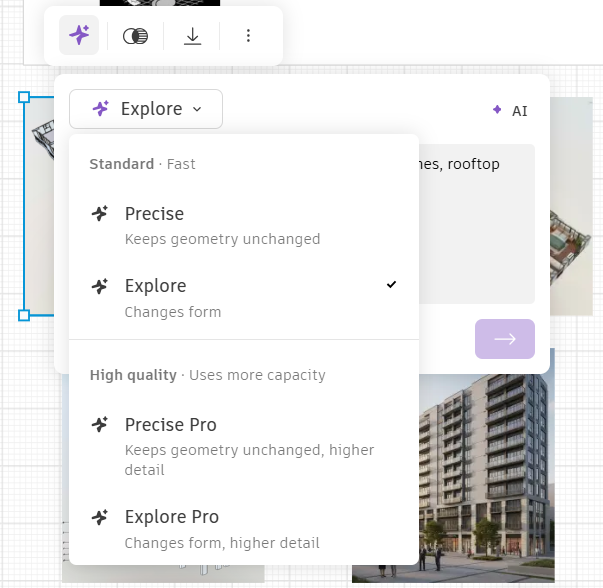Image resolution: width=603 pixels, height=588 pixels.
Task: Click the download arrow icon
Action: click(192, 36)
